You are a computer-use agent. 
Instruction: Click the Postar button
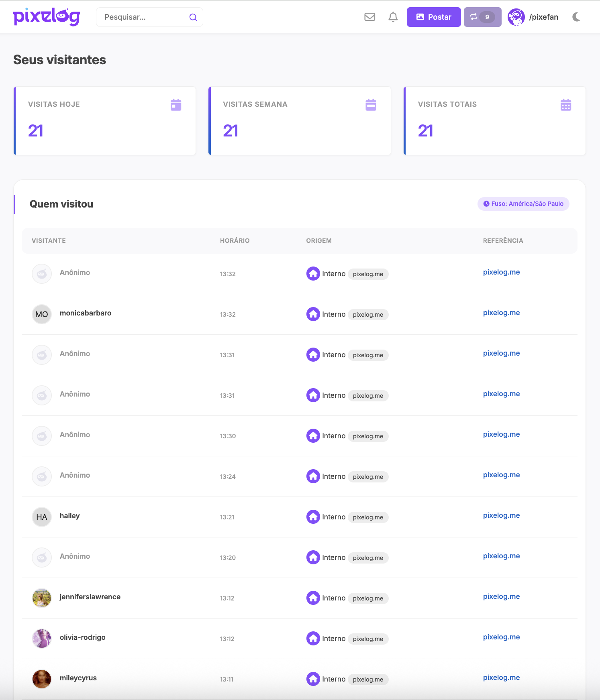point(433,17)
